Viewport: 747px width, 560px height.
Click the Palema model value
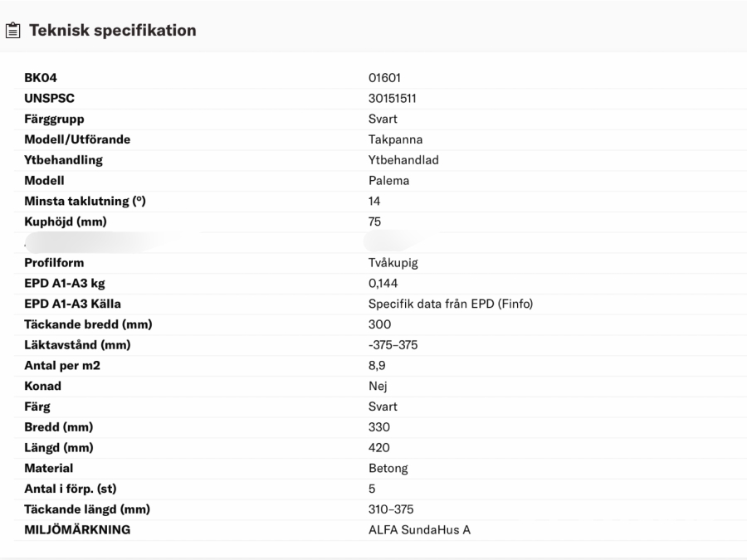388,181
